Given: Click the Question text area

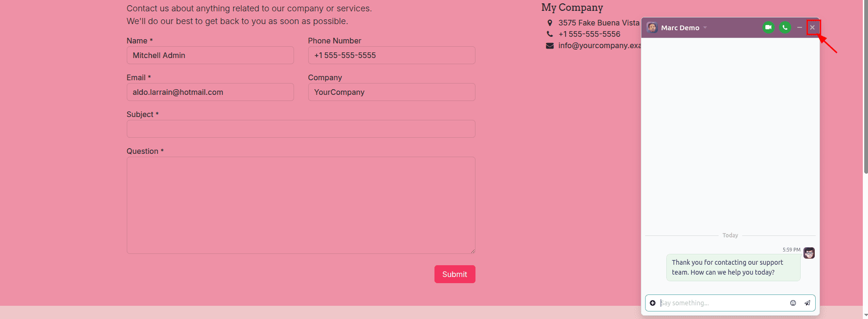Looking at the screenshot, I should pyautogui.click(x=301, y=205).
